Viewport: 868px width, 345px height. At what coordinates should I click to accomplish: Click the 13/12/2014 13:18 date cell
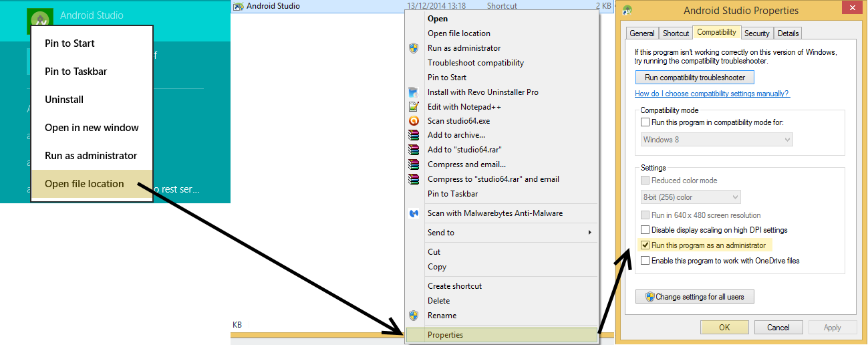436,6
